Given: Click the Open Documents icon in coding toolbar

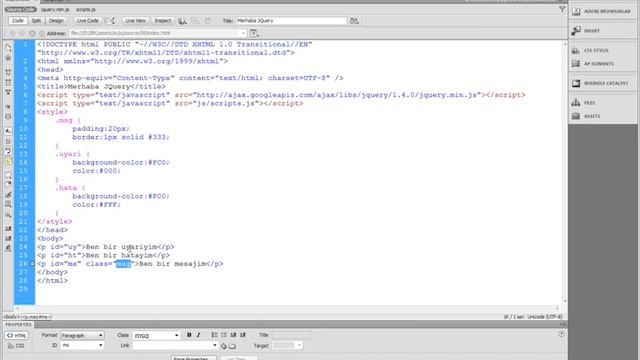Looking at the screenshot, I should [8, 48].
